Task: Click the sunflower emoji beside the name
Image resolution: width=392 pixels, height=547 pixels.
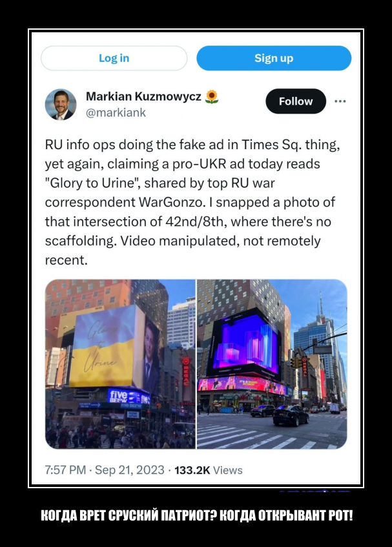Action: point(211,97)
